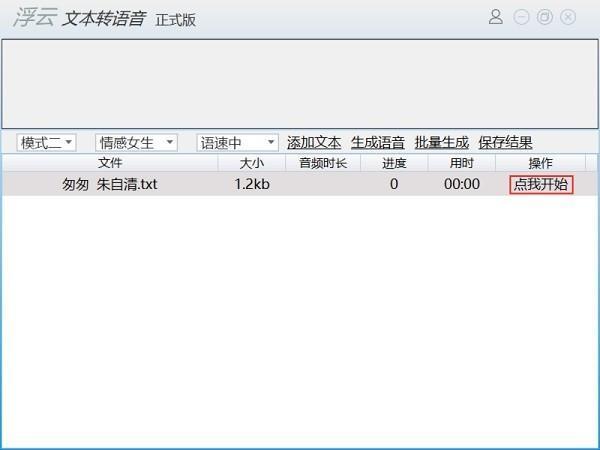Click the 00:00 elapsed time cell
Viewport: 600px width, 450px height.
pyautogui.click(x=462, y=184)
